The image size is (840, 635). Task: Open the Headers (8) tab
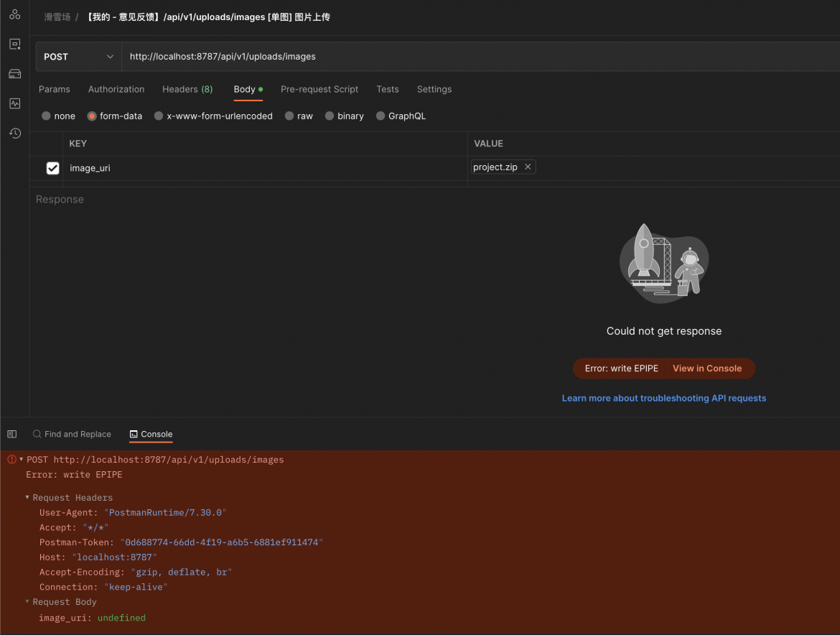187,89
